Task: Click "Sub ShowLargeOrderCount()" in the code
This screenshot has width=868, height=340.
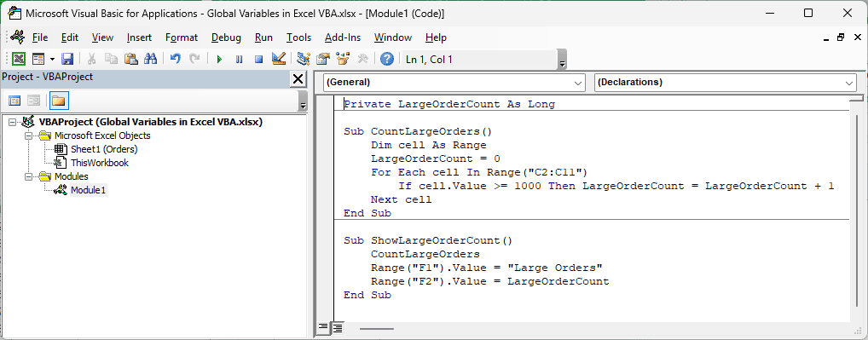Action: click(428, 240)
